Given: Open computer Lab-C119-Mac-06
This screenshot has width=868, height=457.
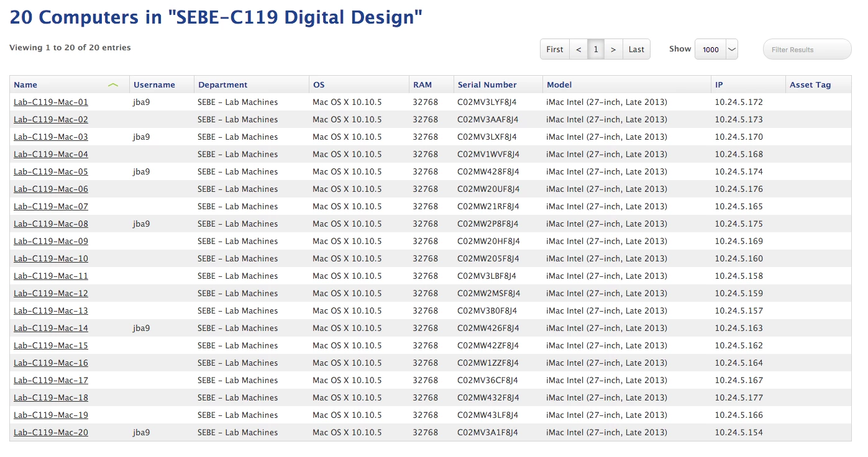Looking at the screenshot, I should [x=51, y=189].
